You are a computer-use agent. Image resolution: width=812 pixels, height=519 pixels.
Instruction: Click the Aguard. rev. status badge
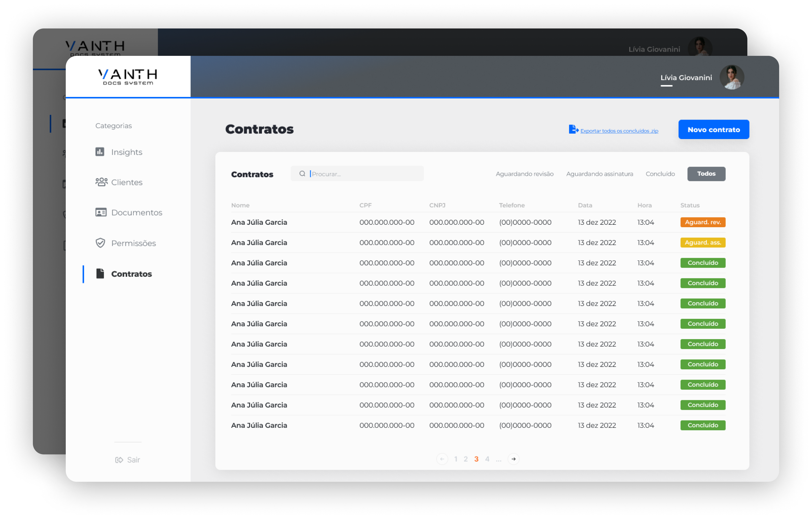point(703,222)
